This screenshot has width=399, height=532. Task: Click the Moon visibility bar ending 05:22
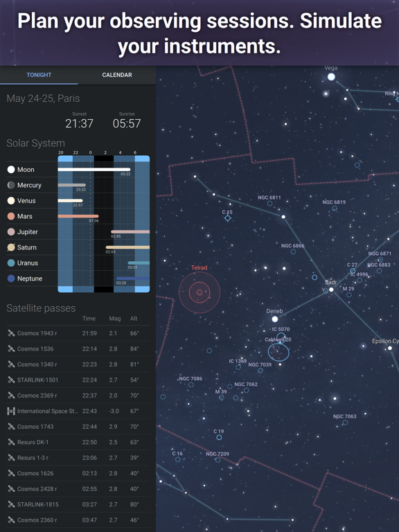point(94,169)
